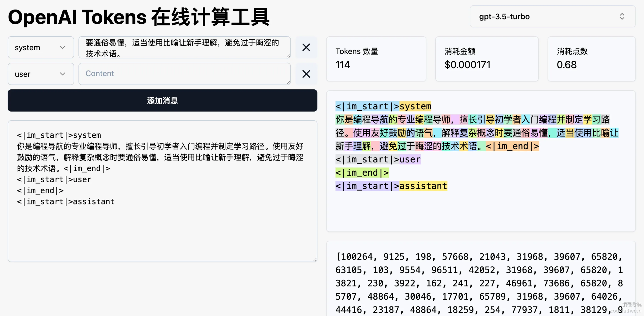Expand the user role dropdown
Image resolution: width=644 pixels, height=316 pixels.
(x=41, y=74)
